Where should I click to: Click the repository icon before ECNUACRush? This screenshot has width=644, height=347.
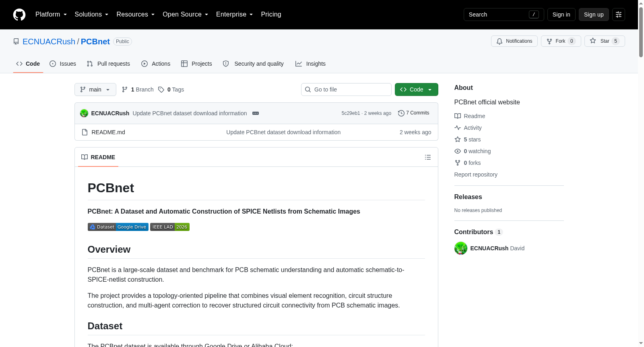click(16, 42)
